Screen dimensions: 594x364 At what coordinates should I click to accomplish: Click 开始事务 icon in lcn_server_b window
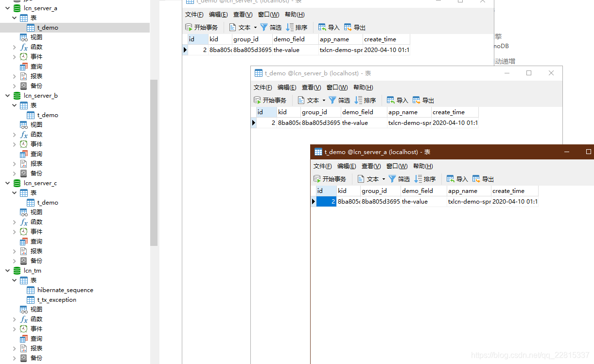point(257,100)
